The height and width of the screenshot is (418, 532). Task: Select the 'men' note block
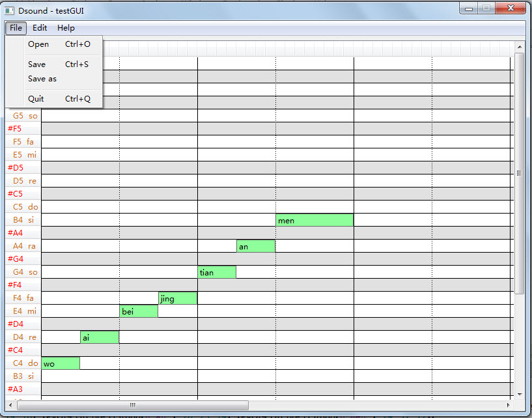coord(315,220)
